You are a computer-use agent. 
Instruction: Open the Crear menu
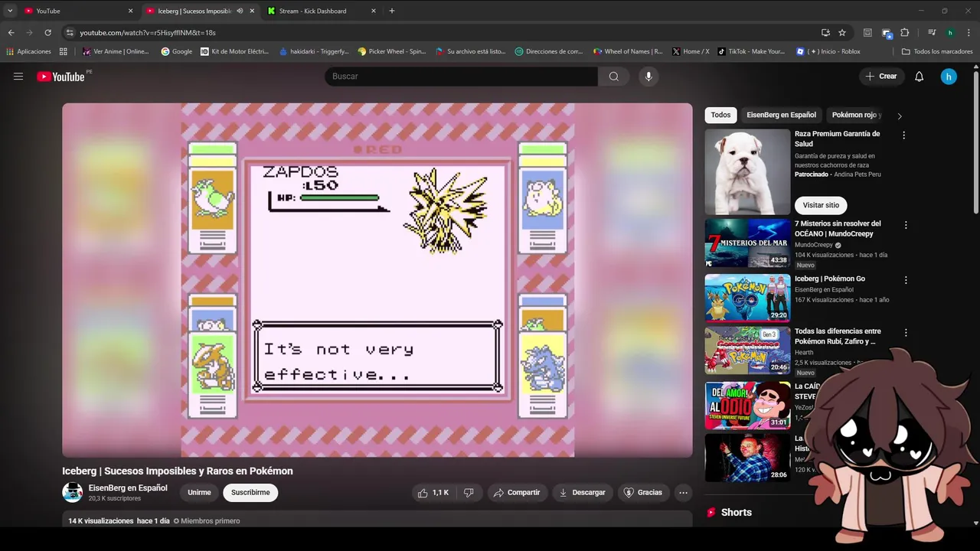point(880,77)
